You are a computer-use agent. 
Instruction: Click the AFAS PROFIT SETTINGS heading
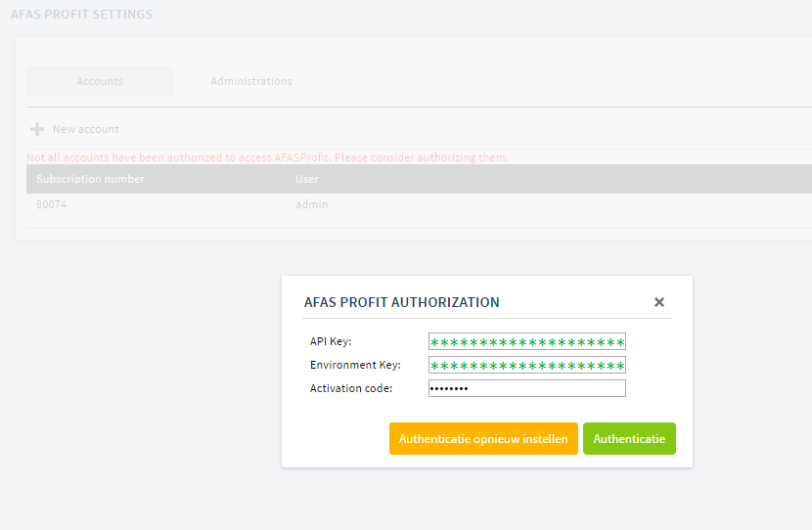click(x=82, y=15)
